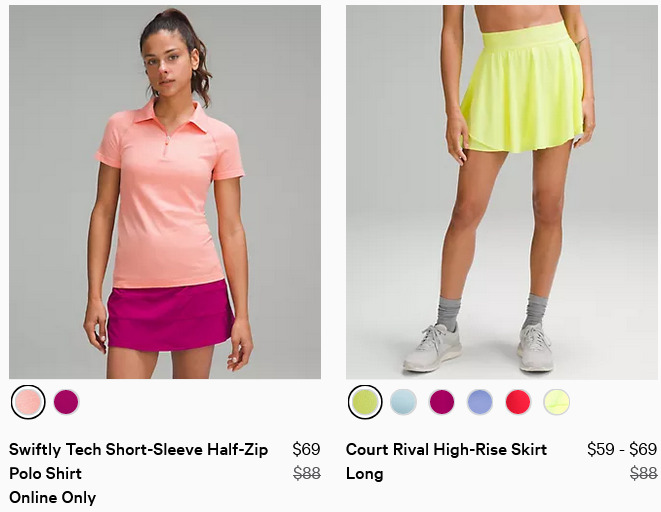Select the lime green skirt color swatch
Image resolution: width=661 pixels, height=512 pixels.
click(x=365, y=402)
